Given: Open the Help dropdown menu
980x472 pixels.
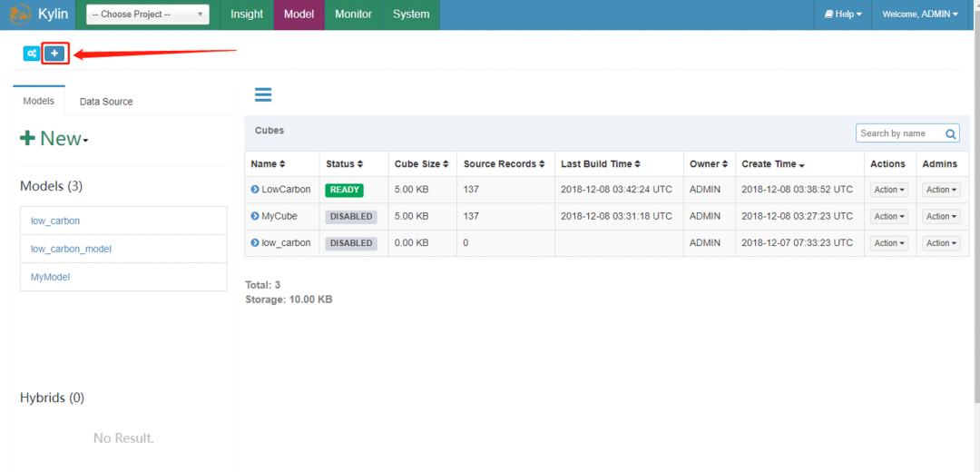Looking at the screenshot, I should 843,15.
